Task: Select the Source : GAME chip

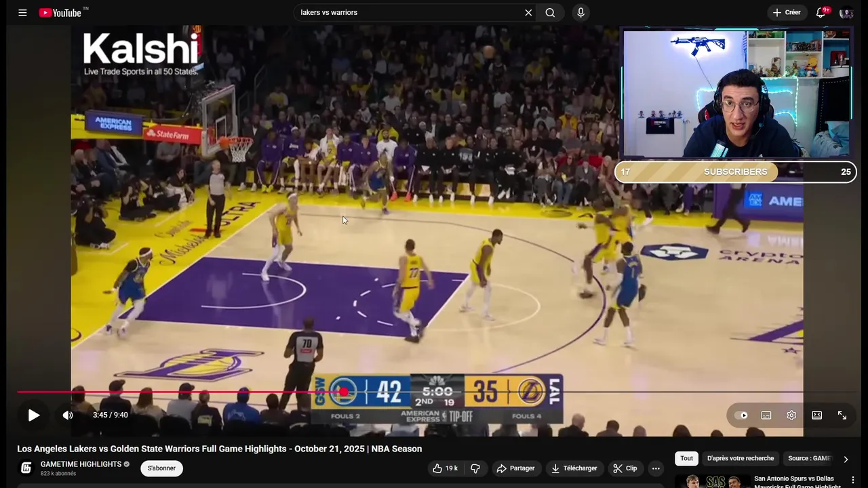Action: tap(809, 459)
